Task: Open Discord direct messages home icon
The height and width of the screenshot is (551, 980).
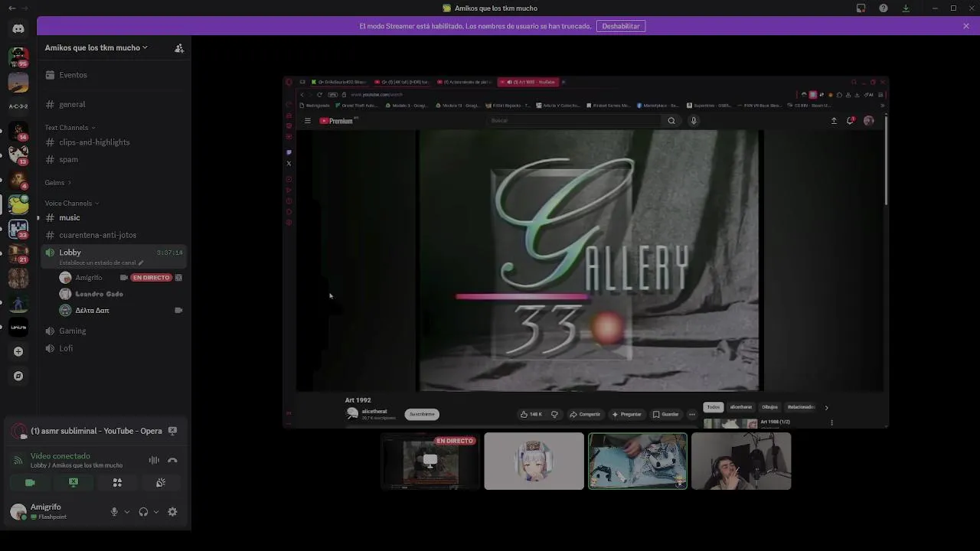Action: [18, 28]
